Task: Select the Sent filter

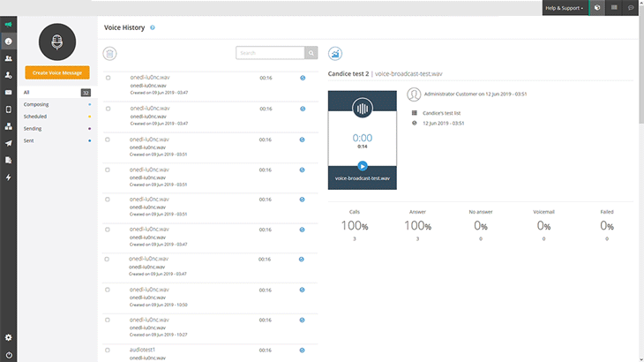Action: click(x=30, y=140)
